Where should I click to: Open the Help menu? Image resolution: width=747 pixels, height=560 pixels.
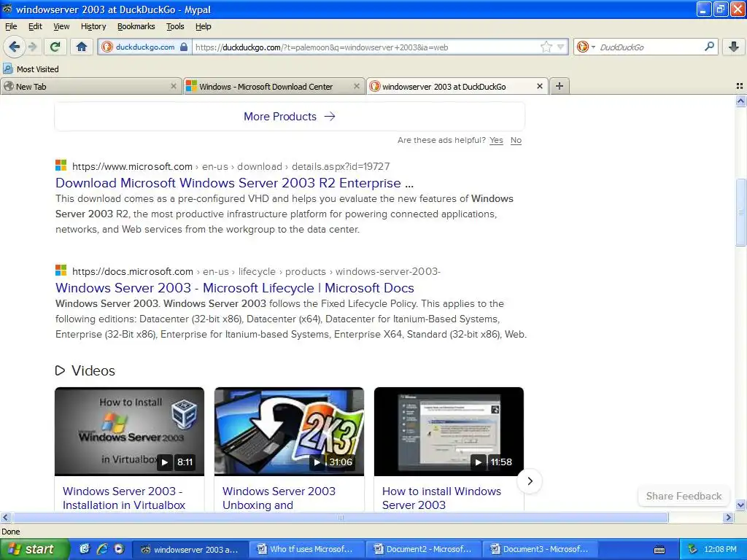click(x=204, y=26)
